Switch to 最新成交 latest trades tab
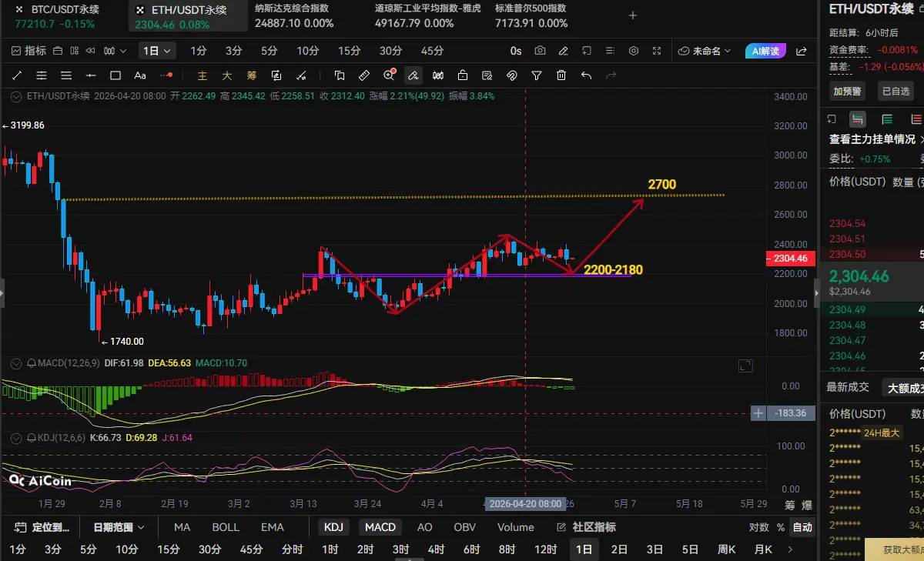The image size is (924, 561). (x=848, y=387)
